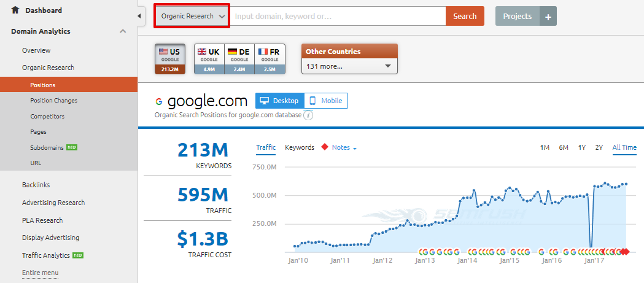Show the Traffic chart tab
This screenshot has width=644, height=283.
tap(266, 147)
